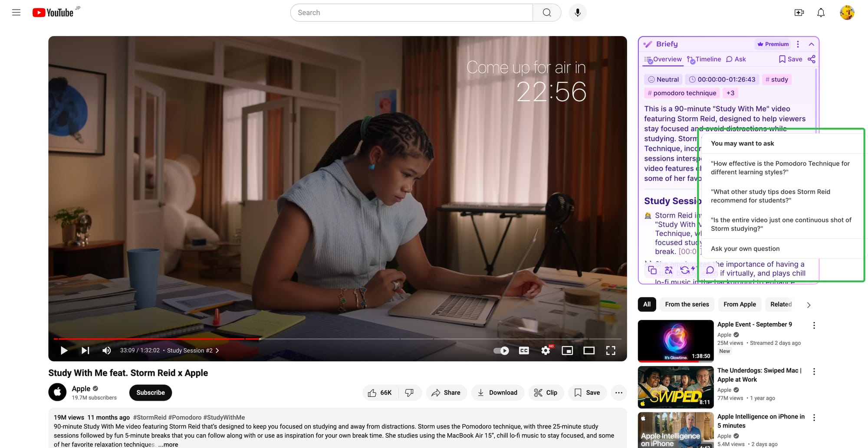This screenshot has width=868, height=448.
Task: Mute the video volume
Action: [106, 350]
